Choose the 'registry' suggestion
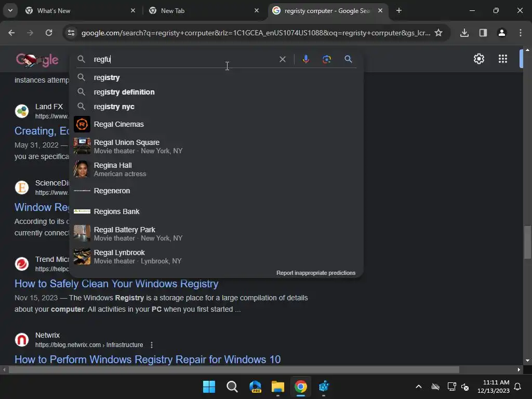 click(x=217, y=77)
